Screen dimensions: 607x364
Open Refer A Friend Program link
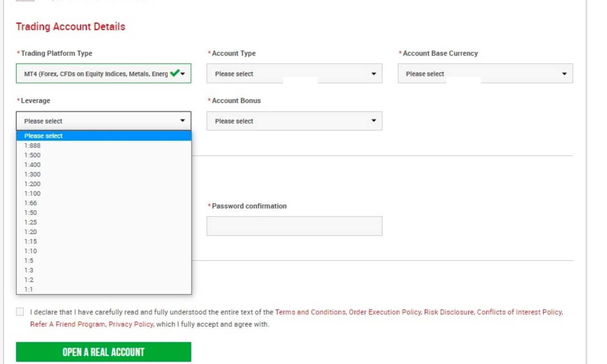pyautogui.click(x=67, y=324)
